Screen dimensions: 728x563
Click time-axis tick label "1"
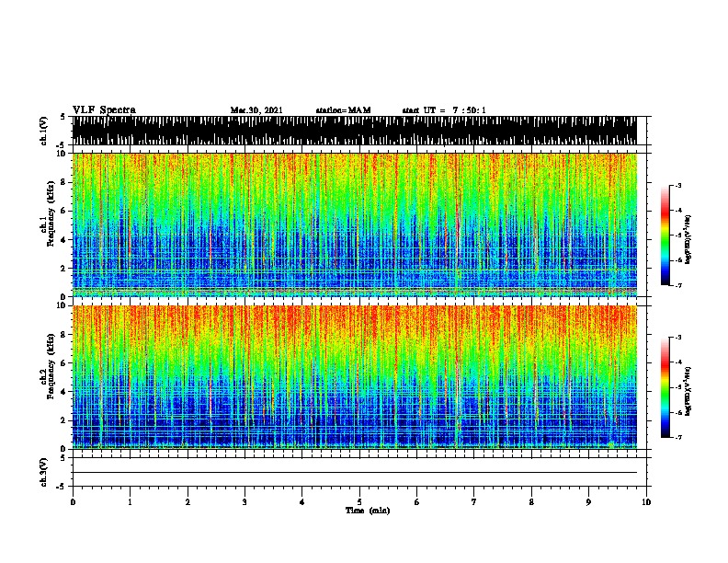(130, 502)
